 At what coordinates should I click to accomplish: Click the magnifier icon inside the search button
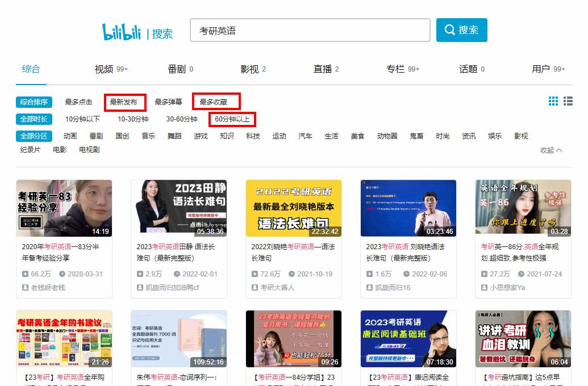point(449,30)
